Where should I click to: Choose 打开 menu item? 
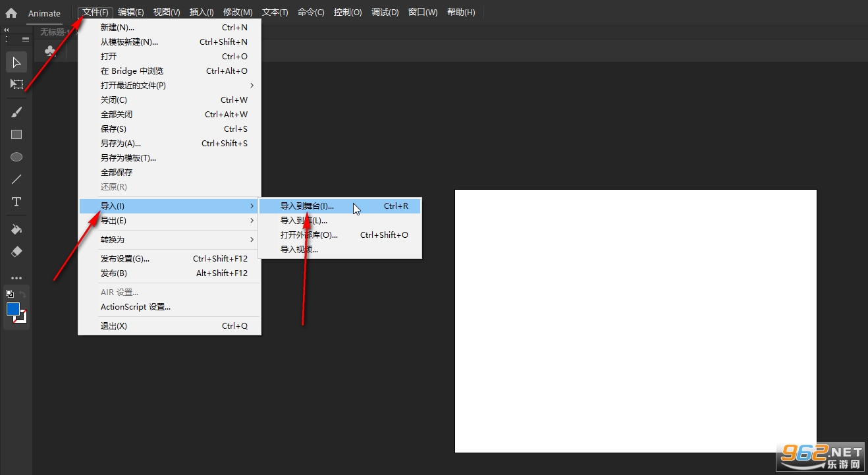click(x=170, y=57)
